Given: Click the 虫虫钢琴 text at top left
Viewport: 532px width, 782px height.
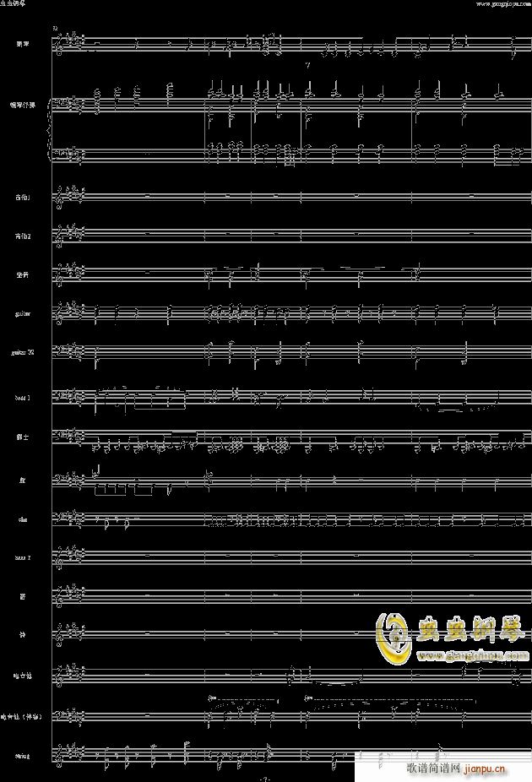Looking at the screenshot, I should 14,4.
